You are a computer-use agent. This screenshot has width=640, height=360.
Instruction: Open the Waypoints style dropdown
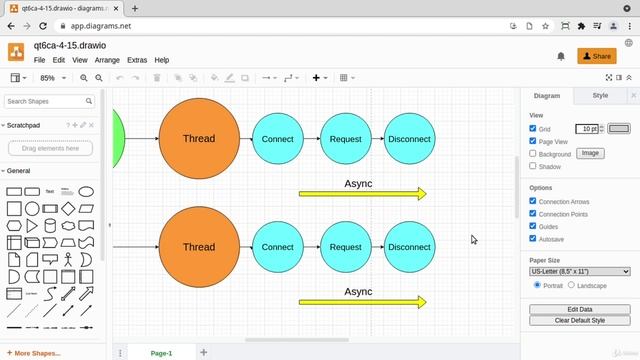tap(291, 78)
